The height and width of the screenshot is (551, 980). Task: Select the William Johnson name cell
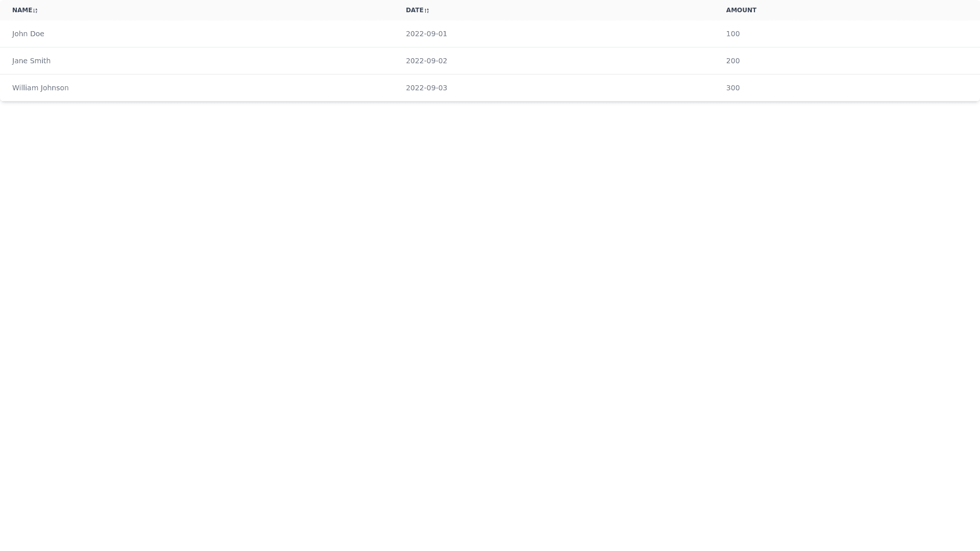point(40,88)
